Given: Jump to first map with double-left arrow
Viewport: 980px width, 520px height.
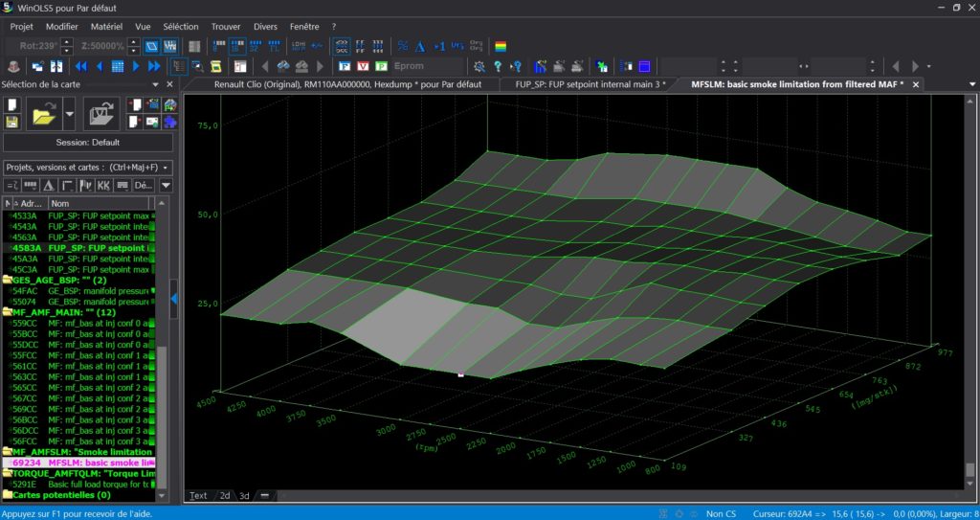Looking at the screenshot, I should point(81,66).
